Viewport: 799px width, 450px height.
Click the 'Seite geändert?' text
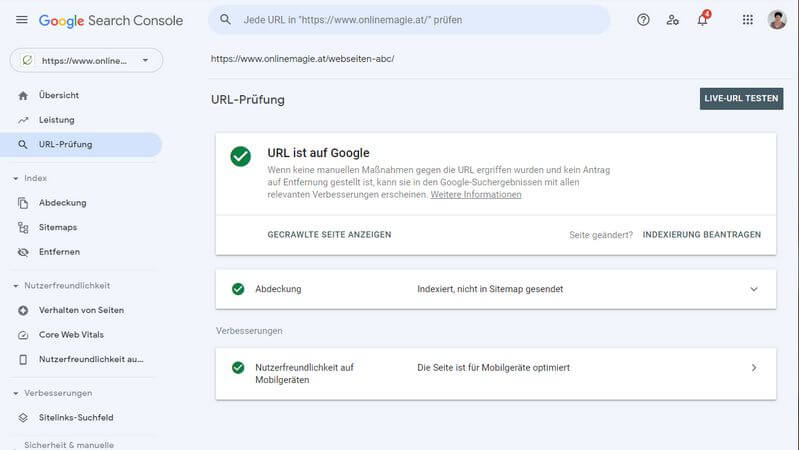(x=601, y=235)
